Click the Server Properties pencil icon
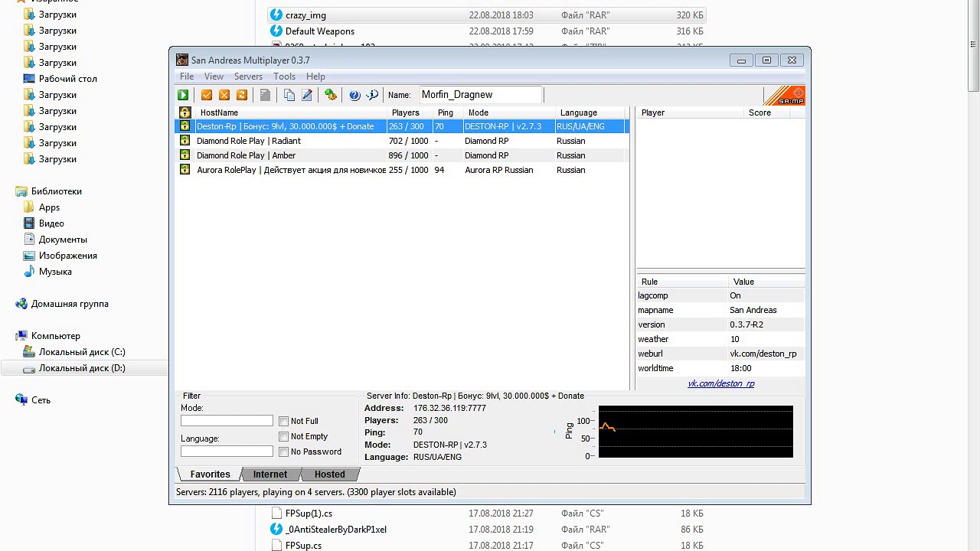Screen dimensions: 980x551 click(x=307, y=95)
